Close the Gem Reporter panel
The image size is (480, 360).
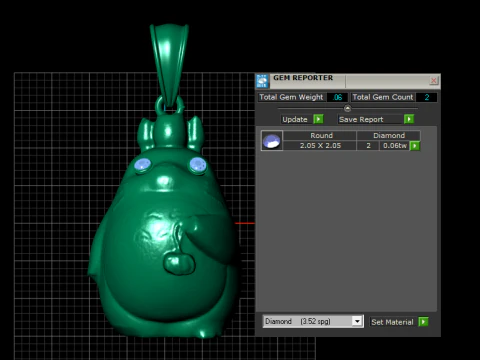tap(433, 80)
